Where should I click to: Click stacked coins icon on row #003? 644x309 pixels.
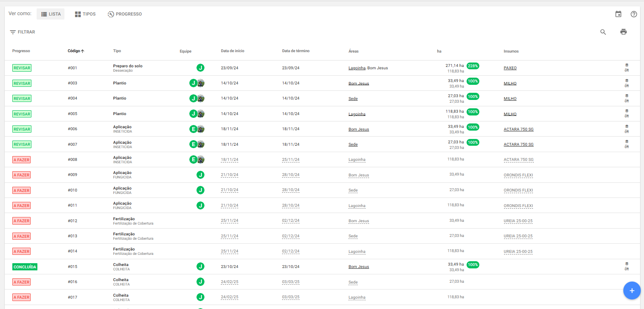(x=626, y=80)
